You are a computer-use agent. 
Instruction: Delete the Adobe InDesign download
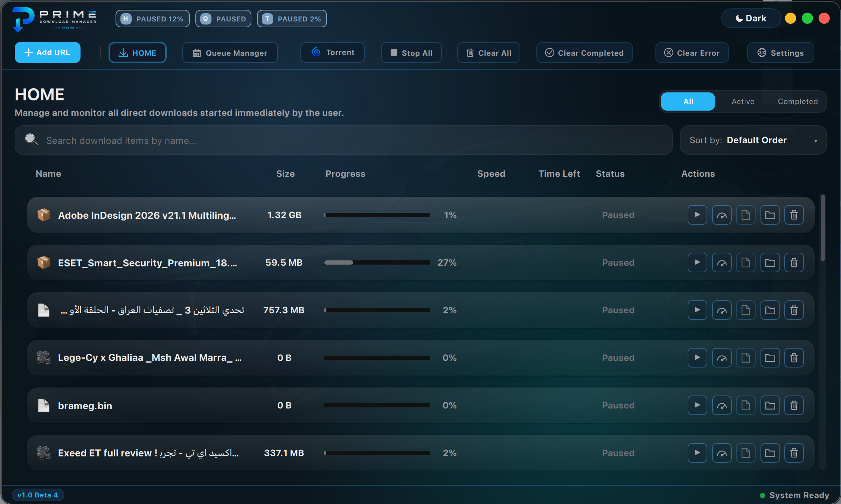794,215
